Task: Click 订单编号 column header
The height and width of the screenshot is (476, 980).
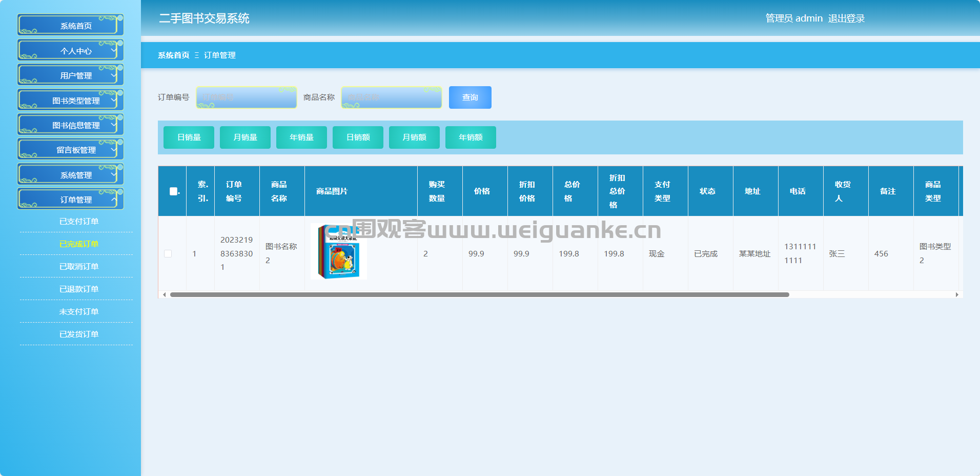Action: (x=237, y=191)
